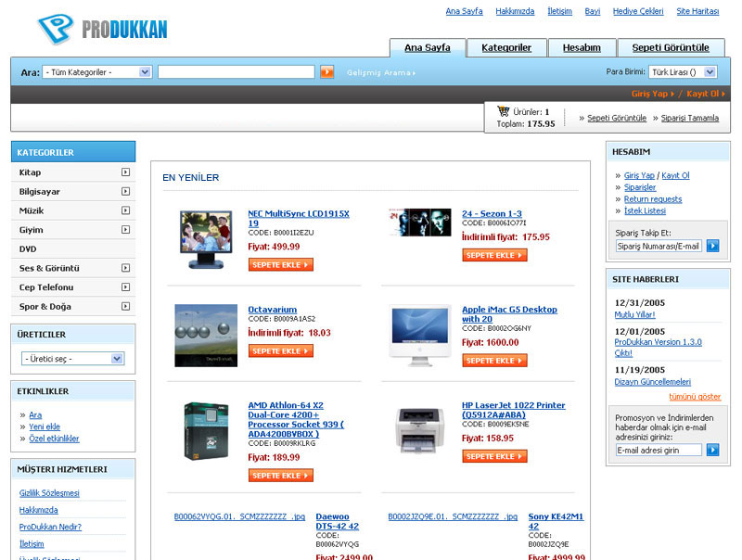Expand the Ses & Görüntü category arrow
The height and width of the screenshot is (560, 742).
125,268
